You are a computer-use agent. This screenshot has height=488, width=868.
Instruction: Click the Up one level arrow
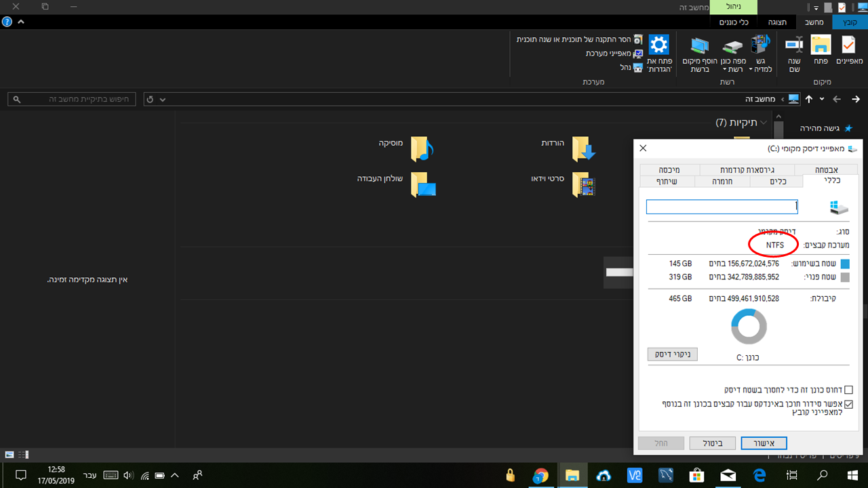tap(809, 99)
